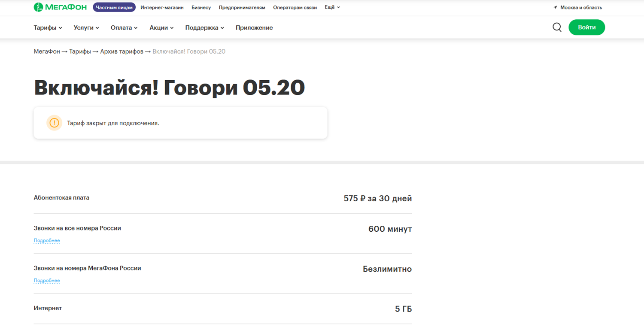Click the label Звонки на все номера России
Image resolution: width=644 pixels, height=330 pixels.
click(77, 228)
